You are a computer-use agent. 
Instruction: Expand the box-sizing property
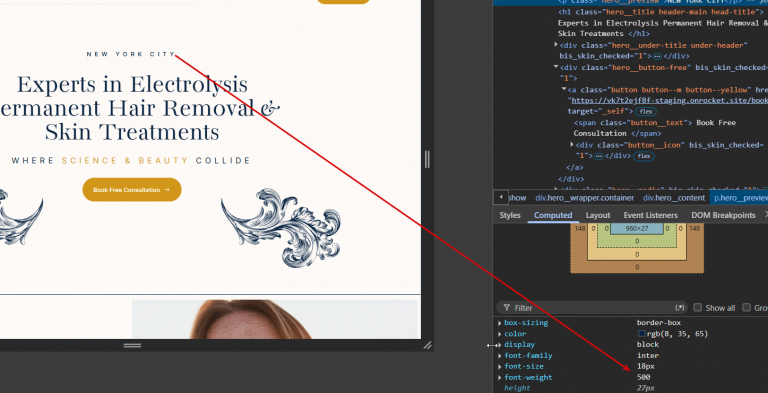(x=500, y=323)
